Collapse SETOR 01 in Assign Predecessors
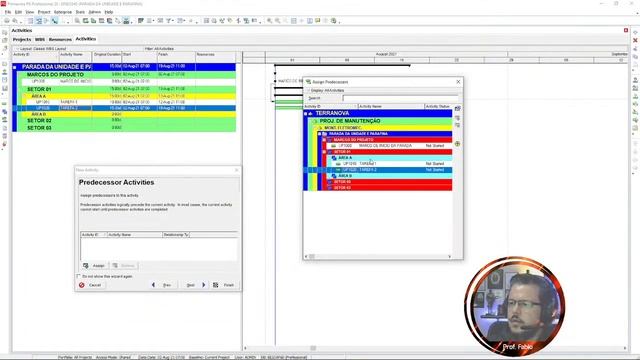This screenshot has width=640, height=360. [324, 152]
